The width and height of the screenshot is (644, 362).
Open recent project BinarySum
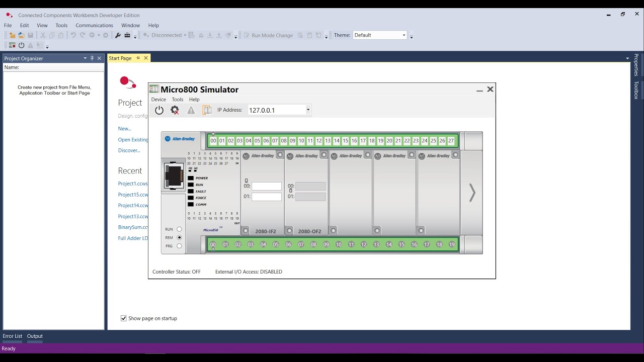(x=133, y=227)
